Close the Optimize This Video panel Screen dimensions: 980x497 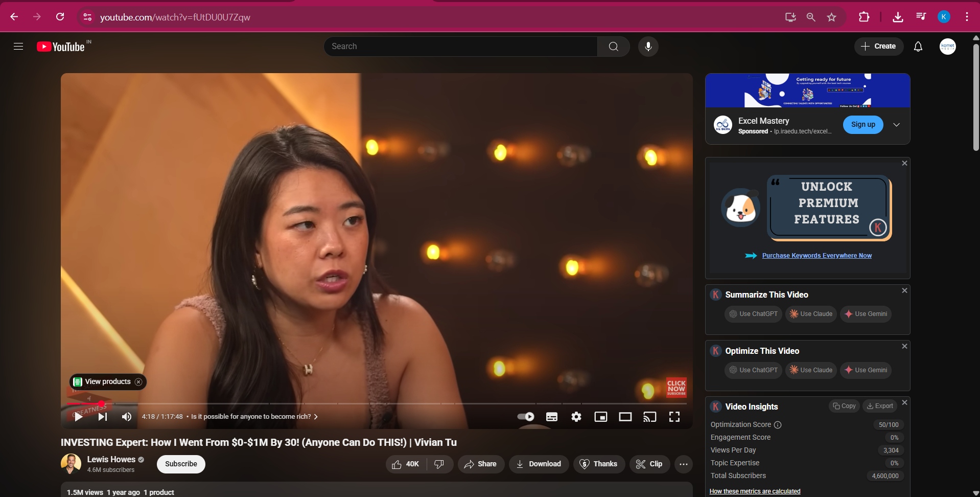tap(904, 346)
